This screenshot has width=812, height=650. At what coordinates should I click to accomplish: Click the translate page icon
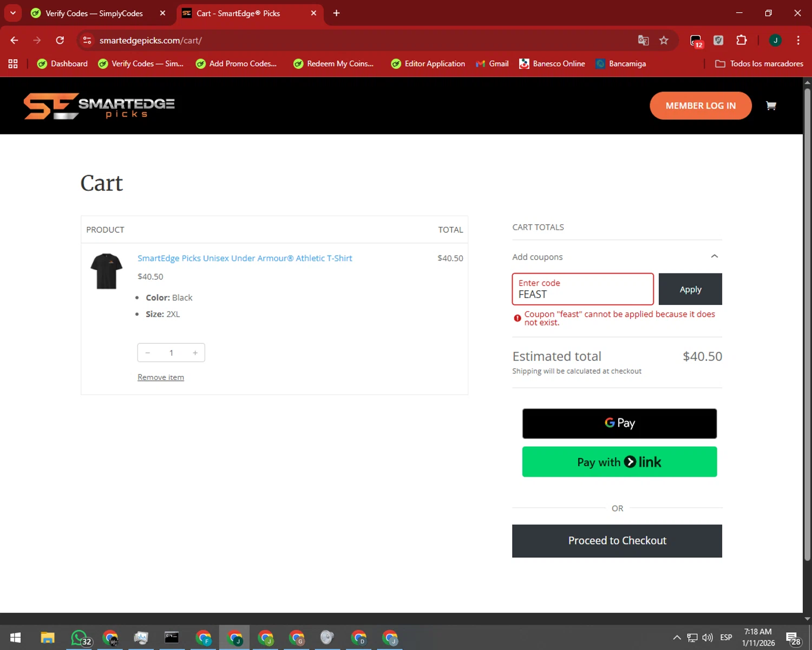pyautogui.click(x=643, y=40)
